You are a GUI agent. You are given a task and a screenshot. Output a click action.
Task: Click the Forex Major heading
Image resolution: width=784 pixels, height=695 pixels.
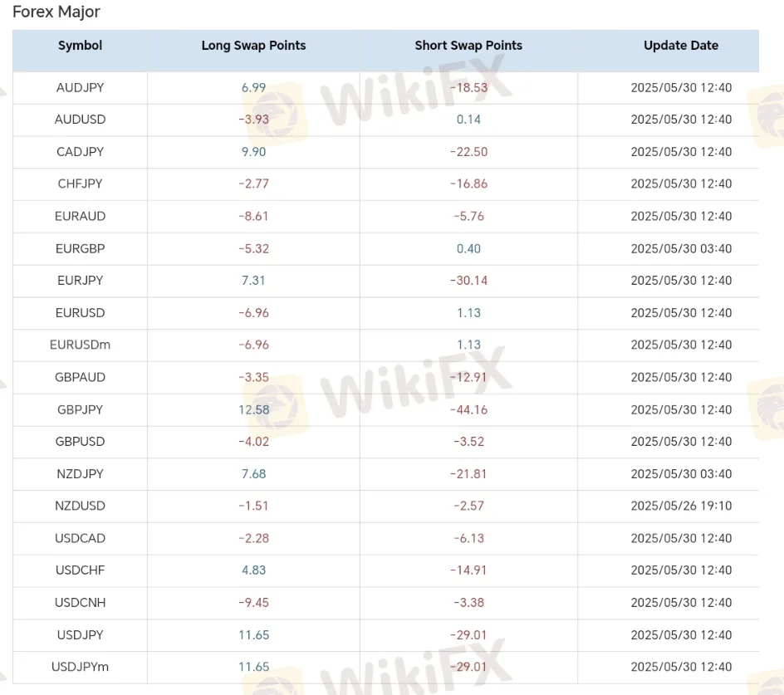[x=56, y=12]
